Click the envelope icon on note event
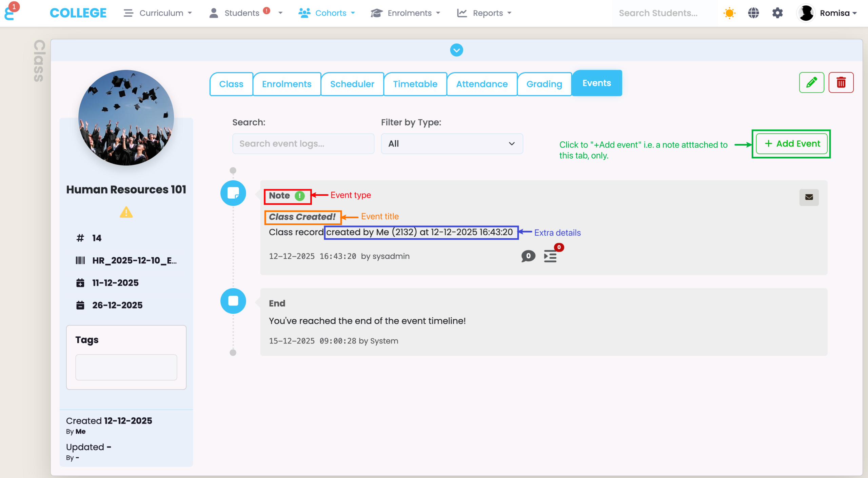 (x=809, y=197)
